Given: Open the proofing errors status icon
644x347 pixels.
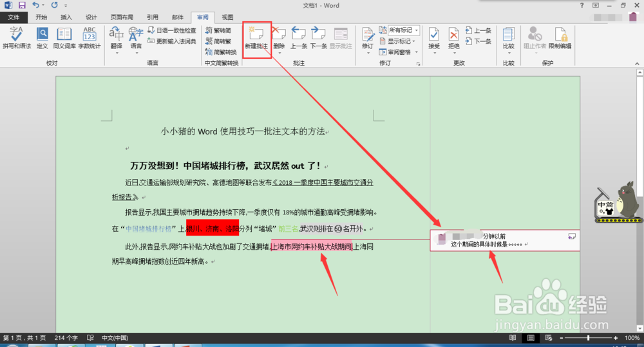Looking at the screenshot, I should 90,337.
